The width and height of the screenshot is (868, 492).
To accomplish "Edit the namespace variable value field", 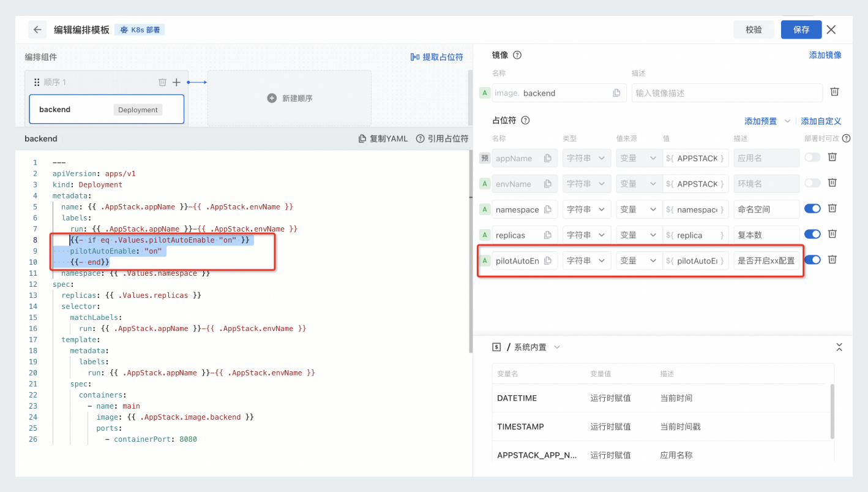I will [x=696, y=210].
